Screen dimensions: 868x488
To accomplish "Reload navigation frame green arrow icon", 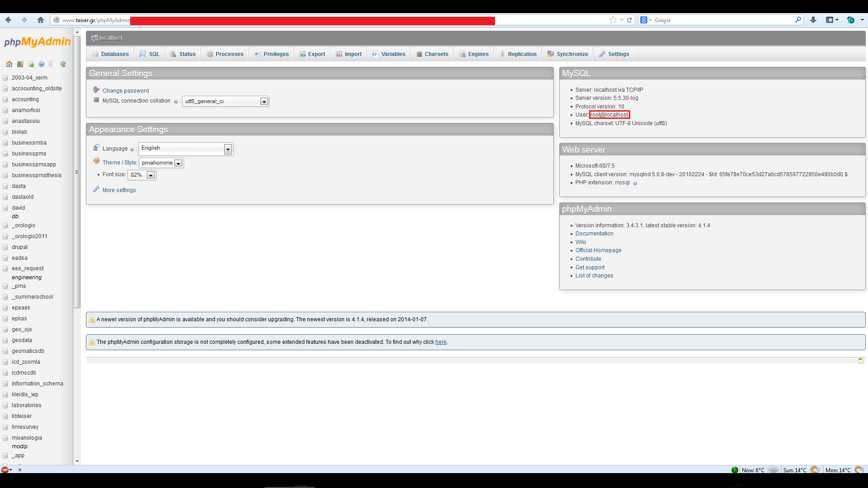I will [63, 64].
